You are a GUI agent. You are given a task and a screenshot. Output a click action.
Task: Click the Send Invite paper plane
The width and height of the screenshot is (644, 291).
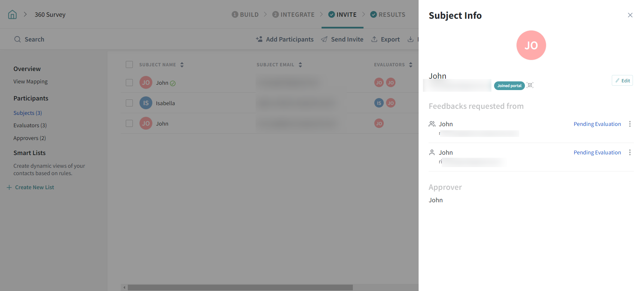324,39
